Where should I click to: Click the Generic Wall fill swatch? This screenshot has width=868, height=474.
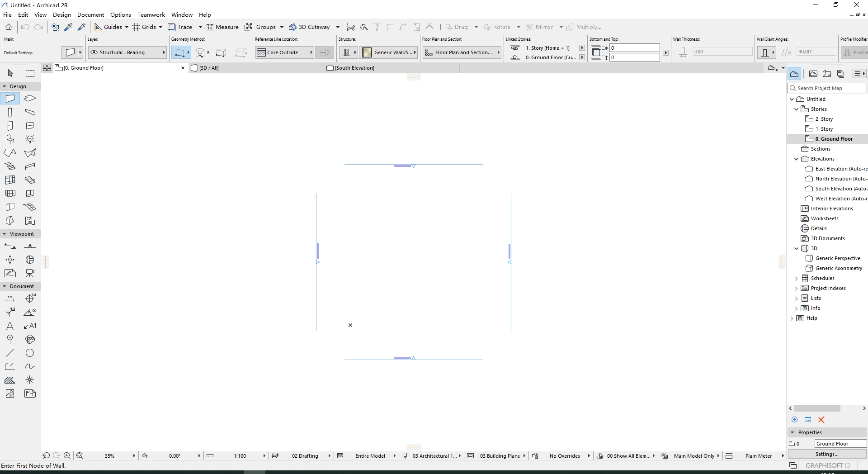pyautogui.click(x=368, y=52)
